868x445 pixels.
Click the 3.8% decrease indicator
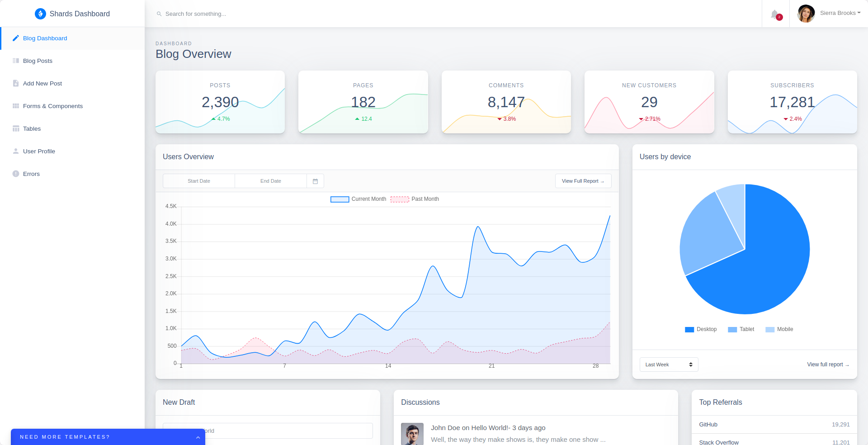(x=506, y=119)
